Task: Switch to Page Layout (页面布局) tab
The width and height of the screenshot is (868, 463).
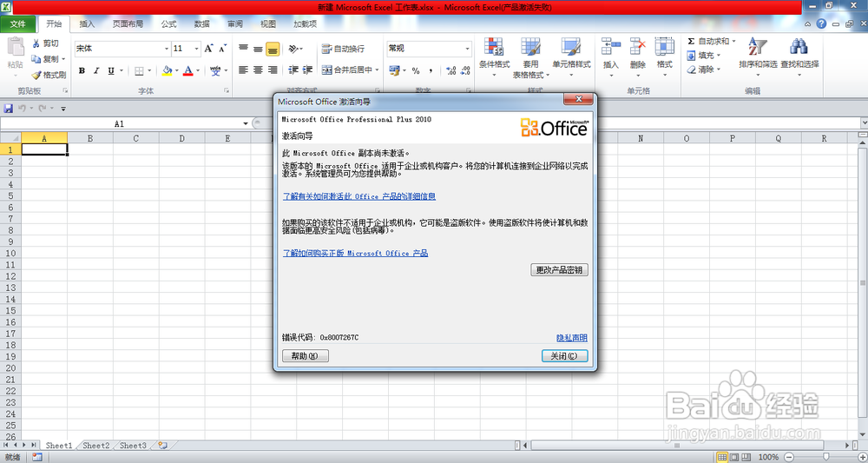Action: click(128, 23)
